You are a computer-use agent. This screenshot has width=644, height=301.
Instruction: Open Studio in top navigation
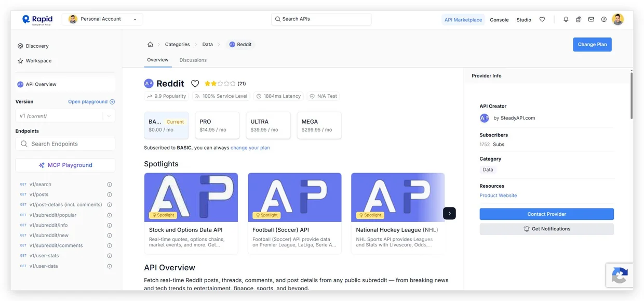pyautogui.click(x=524, y=20)
